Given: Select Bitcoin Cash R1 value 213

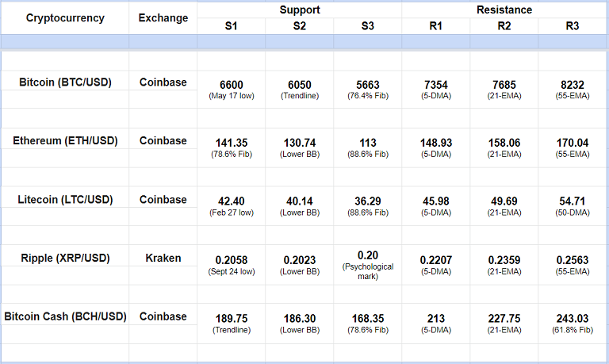Looking at the screenshot, I should 436,319.
